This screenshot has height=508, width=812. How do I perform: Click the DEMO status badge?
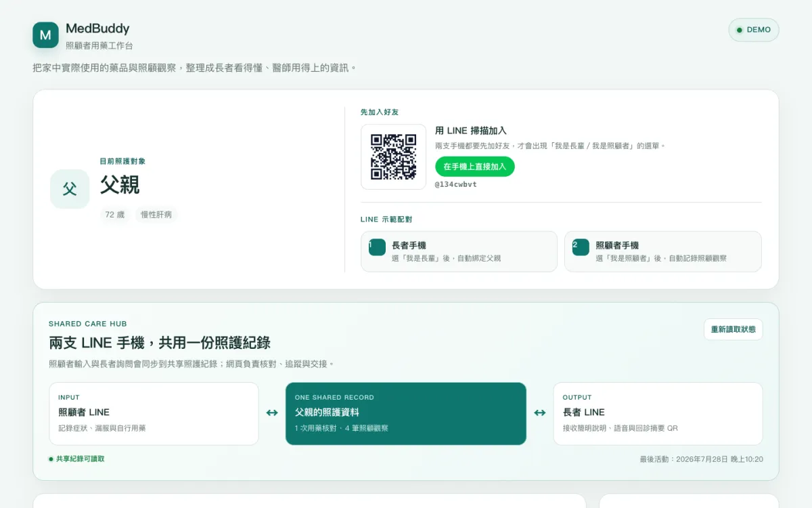[x=754, y=30]
